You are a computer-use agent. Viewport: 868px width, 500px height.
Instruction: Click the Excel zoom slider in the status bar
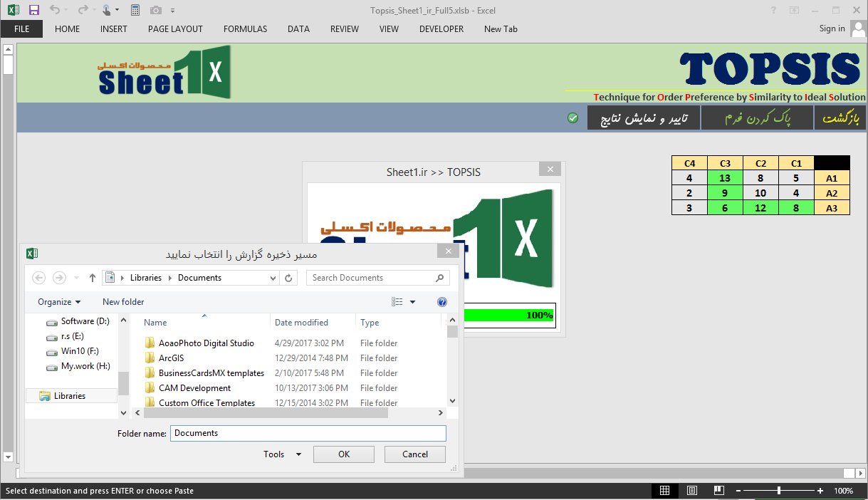click(x=779, y=491)
